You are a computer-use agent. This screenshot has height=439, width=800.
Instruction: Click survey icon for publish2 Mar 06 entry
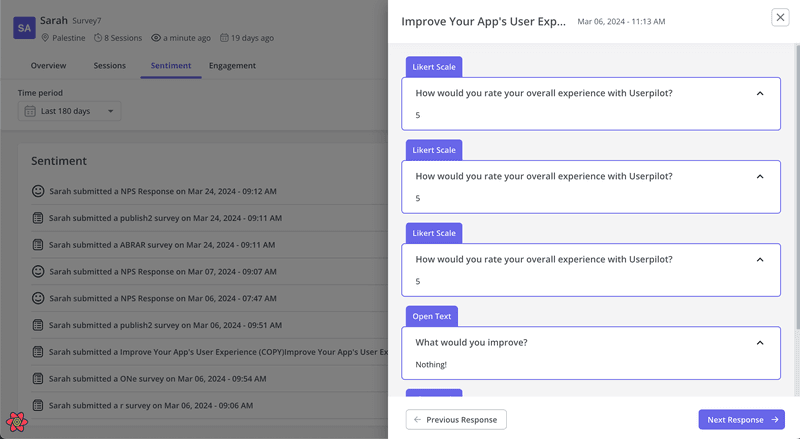pyautogui.click(x=38, y=325)
